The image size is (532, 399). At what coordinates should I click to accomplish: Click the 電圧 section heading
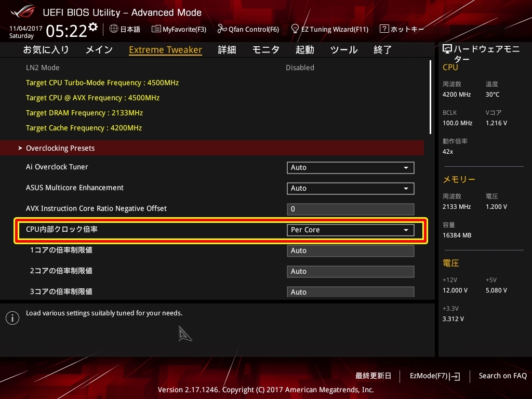tap(450, 263)
